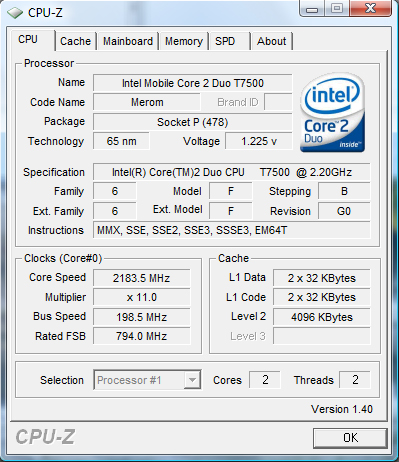This screenshot has width=399, height=462.
Task: Click the 65 nm technology value
Action: click(121, 141)
